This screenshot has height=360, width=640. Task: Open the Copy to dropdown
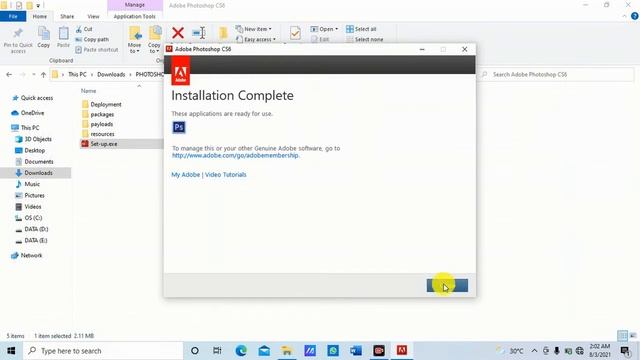[154, 40]
